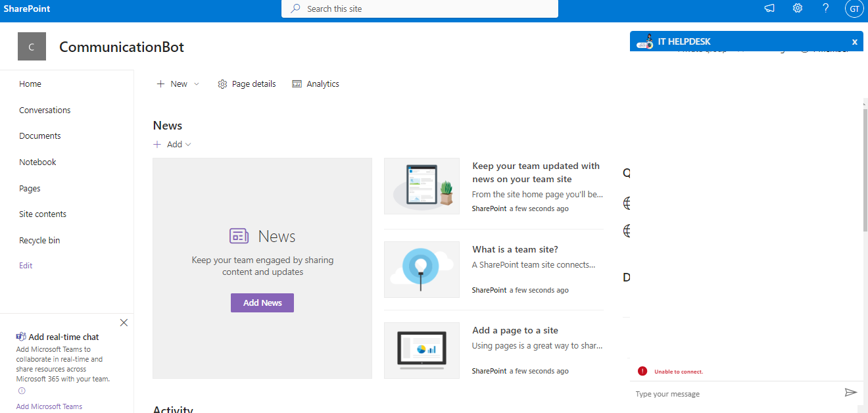Click the plus icon beside New
The width and height of the screenshot is (868, 413).
pos(160,84)
